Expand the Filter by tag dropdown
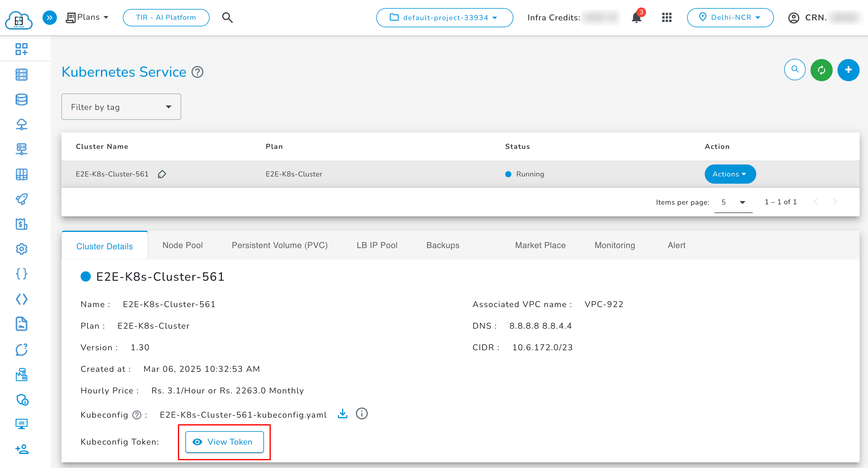 coord(121,107)
